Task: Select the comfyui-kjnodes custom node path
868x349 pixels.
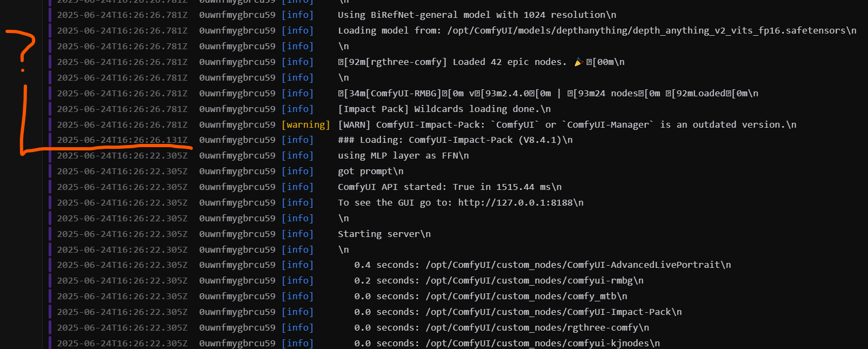Action: point(542,343)
